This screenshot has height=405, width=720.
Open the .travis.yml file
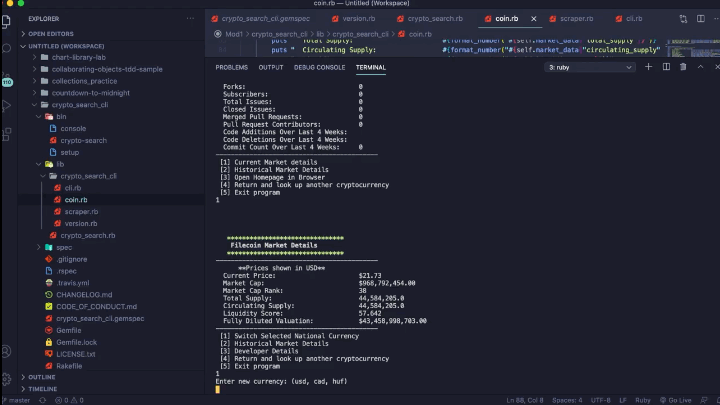[x=73, y=283]
